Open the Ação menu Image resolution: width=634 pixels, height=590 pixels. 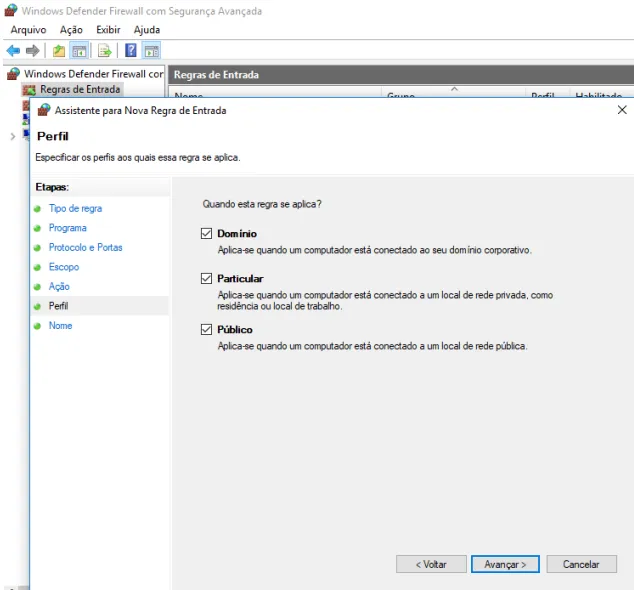[71, 30]
